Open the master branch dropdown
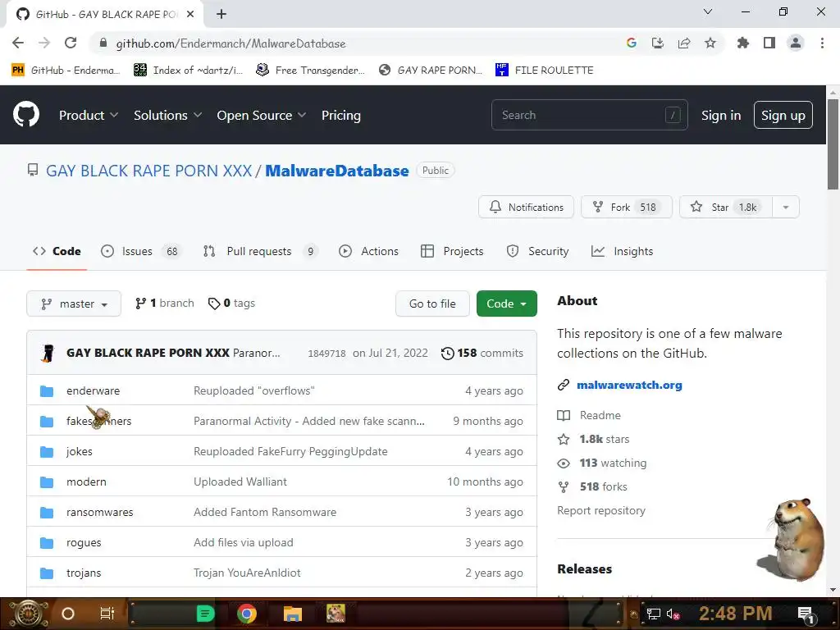 coord(74,304)
